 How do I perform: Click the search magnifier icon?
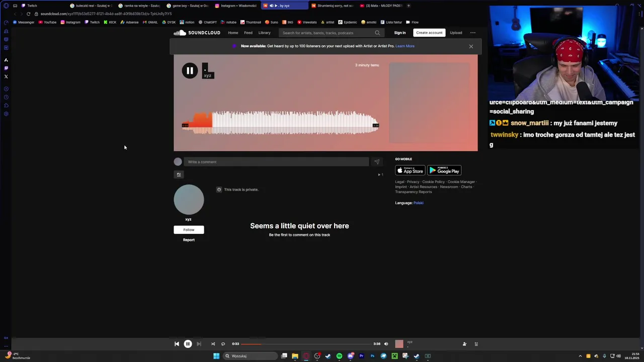point(377,33)
